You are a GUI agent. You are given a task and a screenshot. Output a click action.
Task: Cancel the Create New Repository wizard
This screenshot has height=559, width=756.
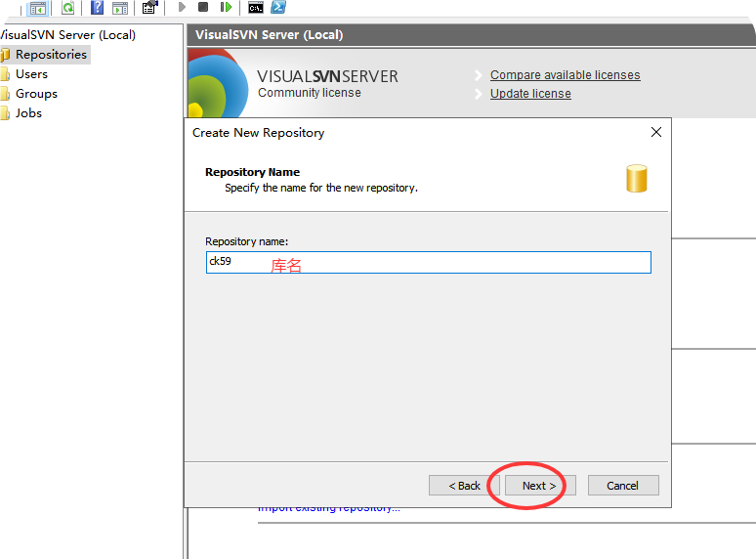pos(623,485)
